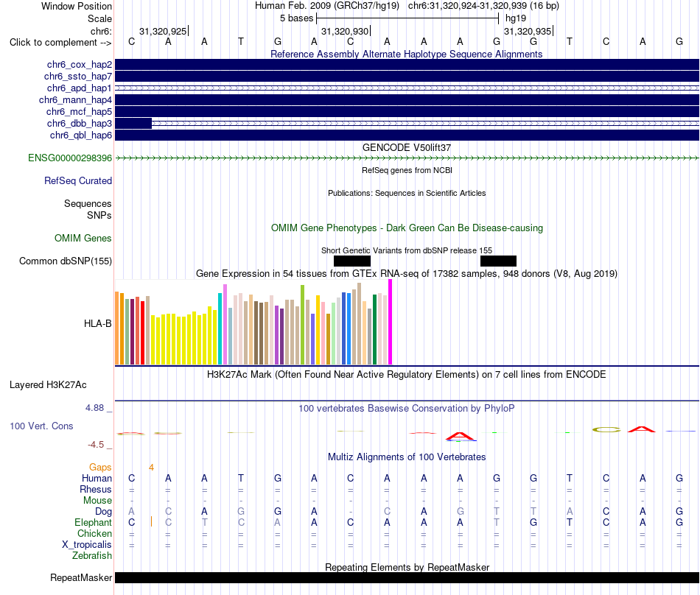Open Short Genetic Variants from dbSNP release 155 title

click(407, 250)
